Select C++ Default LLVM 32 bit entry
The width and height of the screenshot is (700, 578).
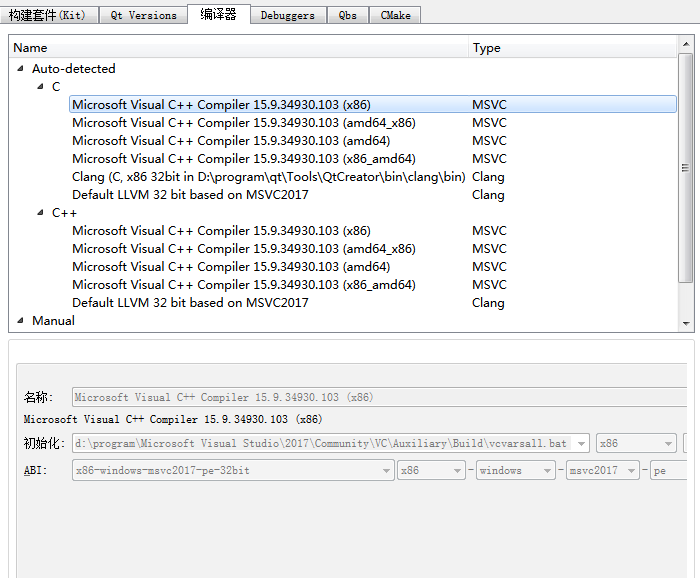point(190,303)
